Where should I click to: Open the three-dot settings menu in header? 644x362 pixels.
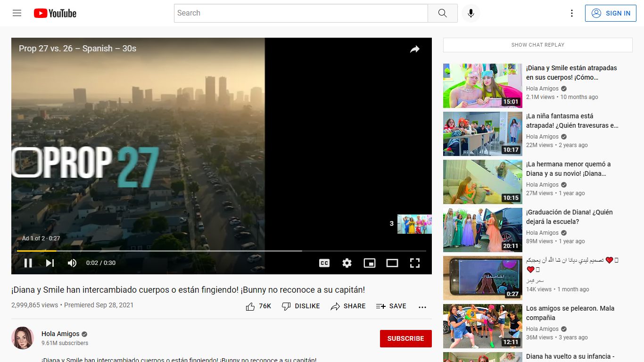click(572, 13)
